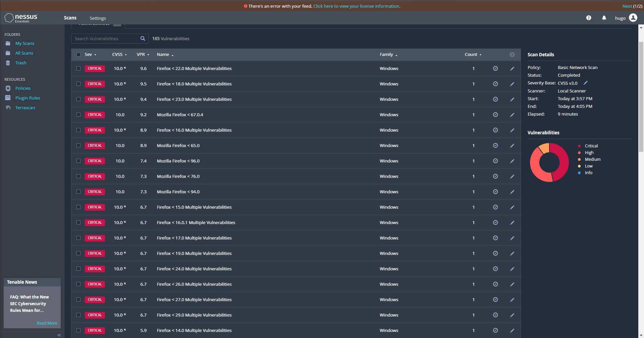Open the table column settings gear
This screenshot has height=338, width=644.
coord(512,54)
